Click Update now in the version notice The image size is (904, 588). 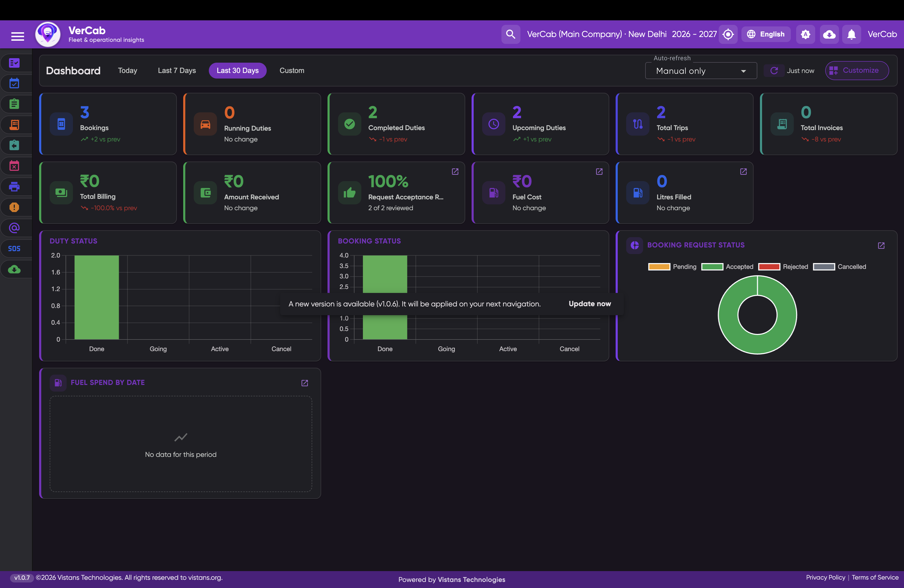[x=589, y=304]
